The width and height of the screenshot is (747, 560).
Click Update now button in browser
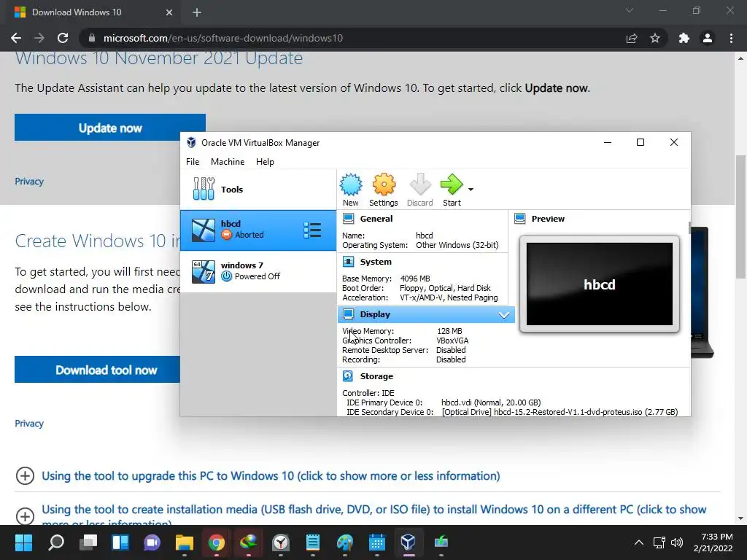click(110, 128)
